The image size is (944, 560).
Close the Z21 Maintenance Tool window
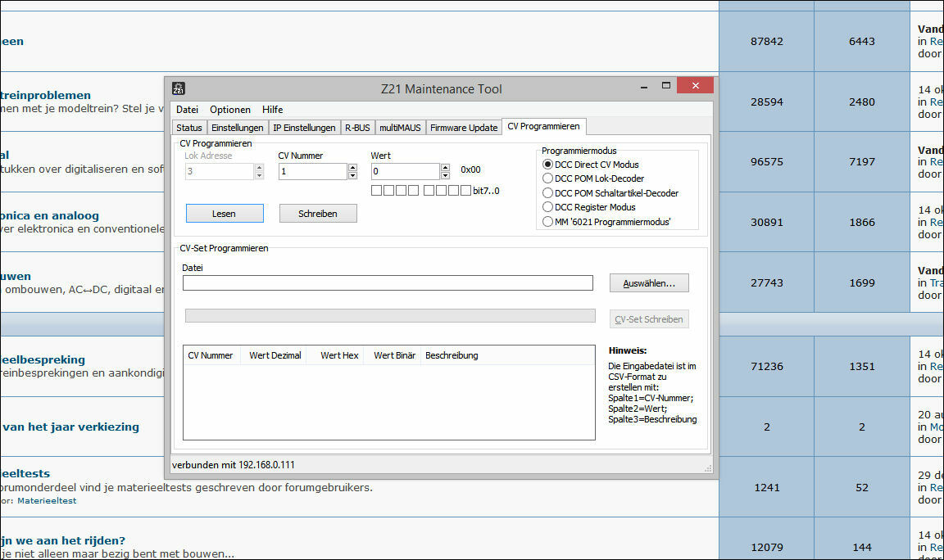pyautogui.click(x=696, y=85)
